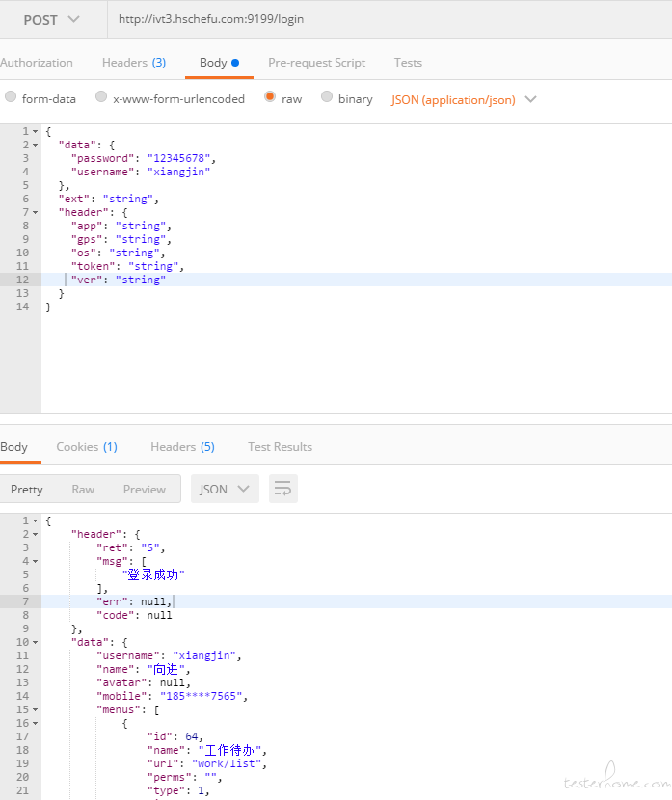Click the "ver": "string" line
Image resolution: width=672 pixels, height=800 pixels.
(x=118, y=280)
